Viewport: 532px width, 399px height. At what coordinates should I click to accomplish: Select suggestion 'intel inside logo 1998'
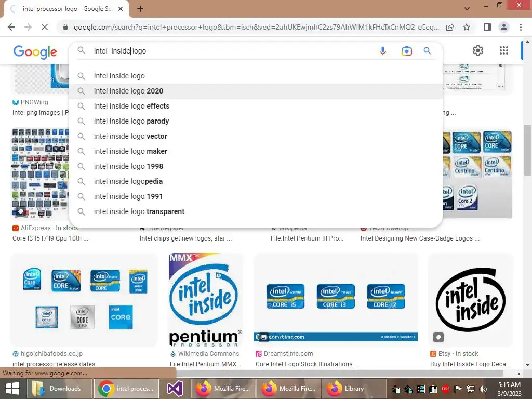[256, 166]
